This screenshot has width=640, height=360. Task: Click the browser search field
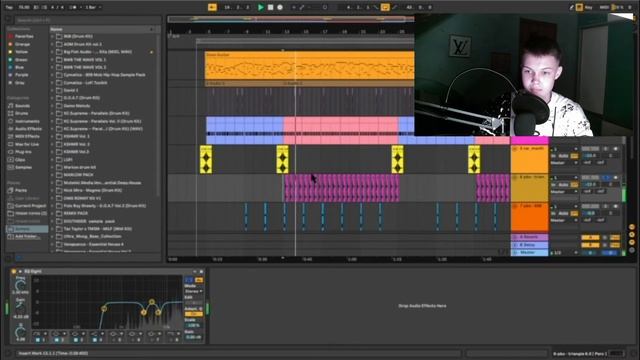click(88, 20)
